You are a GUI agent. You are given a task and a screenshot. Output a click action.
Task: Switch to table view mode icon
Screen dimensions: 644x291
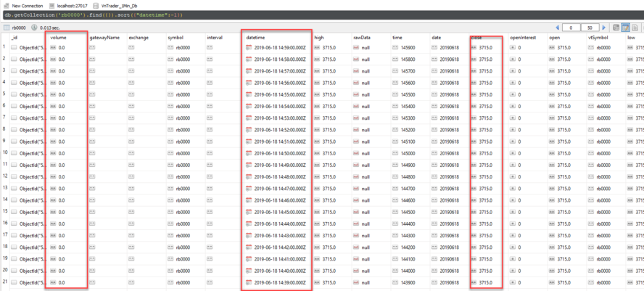(x=625, y=28)
